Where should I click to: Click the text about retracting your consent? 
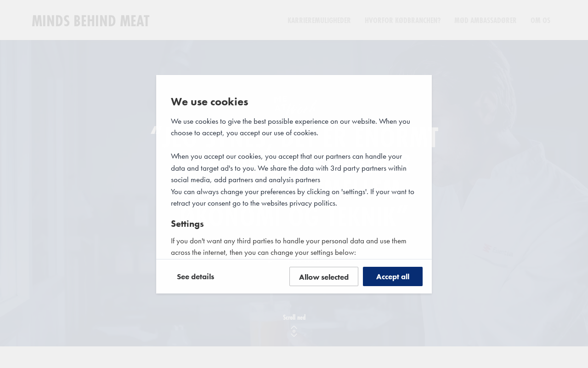point(254,203)
